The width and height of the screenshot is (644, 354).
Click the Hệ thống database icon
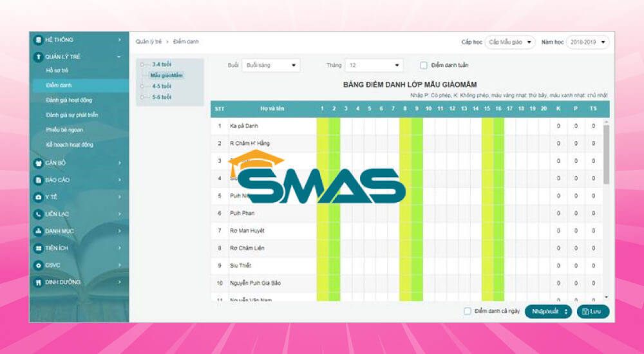(38, 40)
